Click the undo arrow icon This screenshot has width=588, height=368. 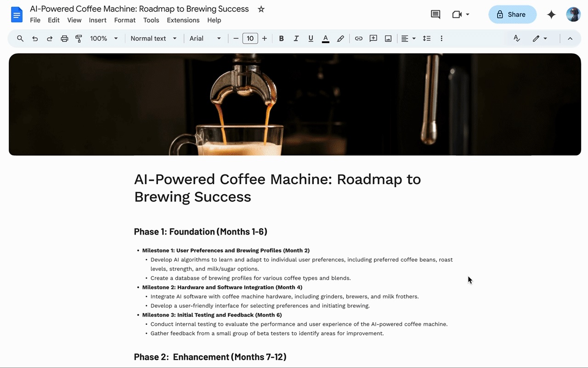[x=35, y=39]
